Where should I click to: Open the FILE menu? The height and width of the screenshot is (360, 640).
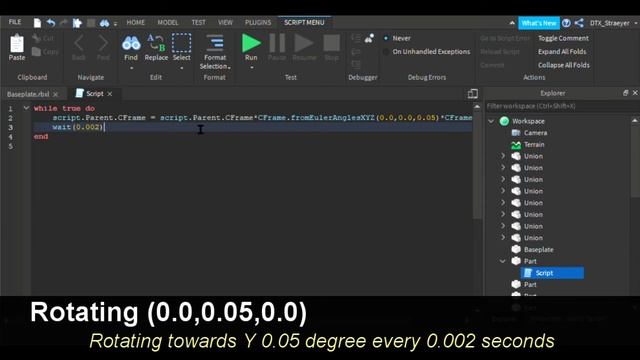point(15,22)
